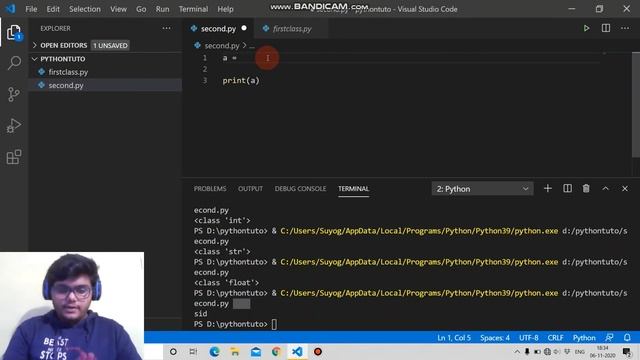Switch to Visual Studio Code taskbar icon
This screenshot has width=640, height=360.
click(297, 351)
